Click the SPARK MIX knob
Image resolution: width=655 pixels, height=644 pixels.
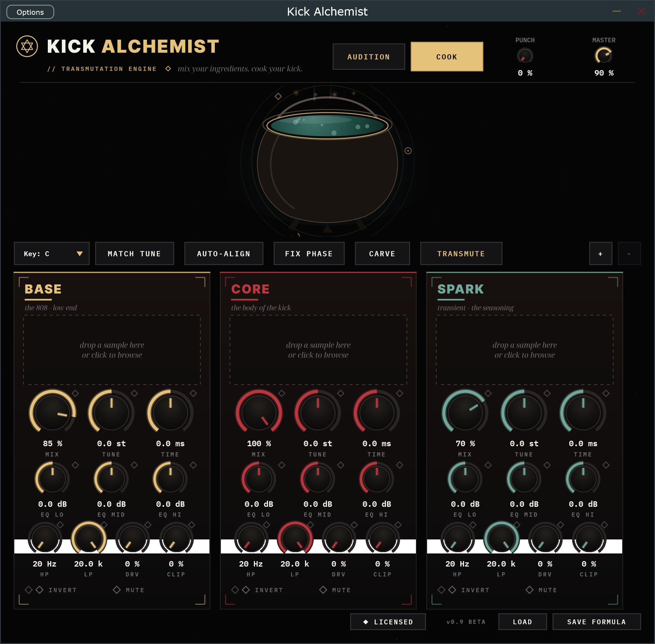coord(465,413)
